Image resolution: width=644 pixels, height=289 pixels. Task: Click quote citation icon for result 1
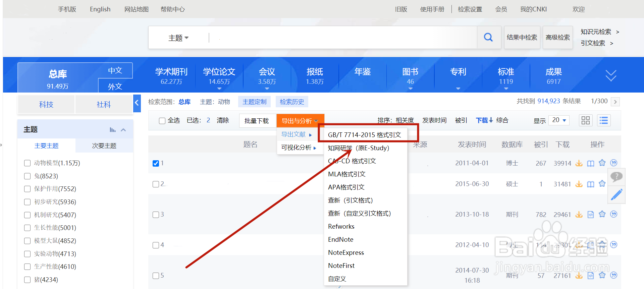[613, 163]
